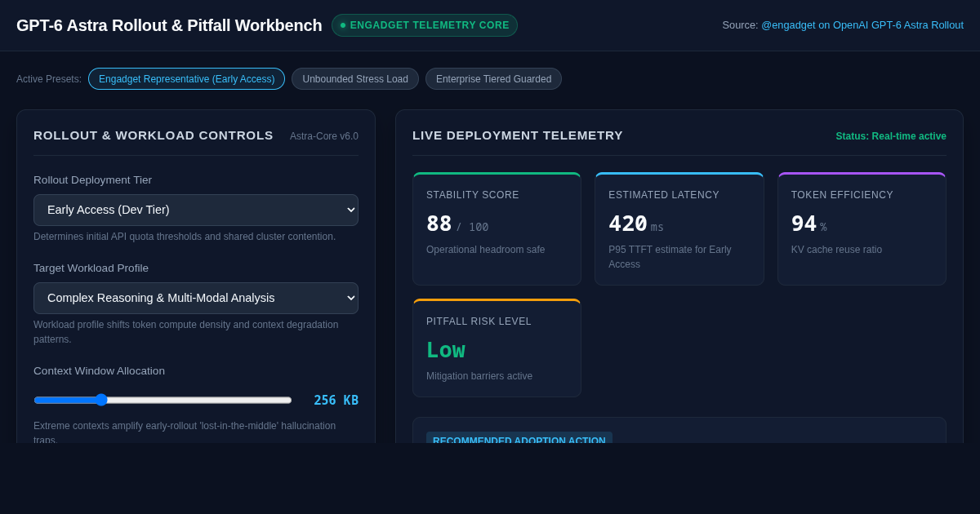Click the 420 ms latency value

click(x=636, y=224)
